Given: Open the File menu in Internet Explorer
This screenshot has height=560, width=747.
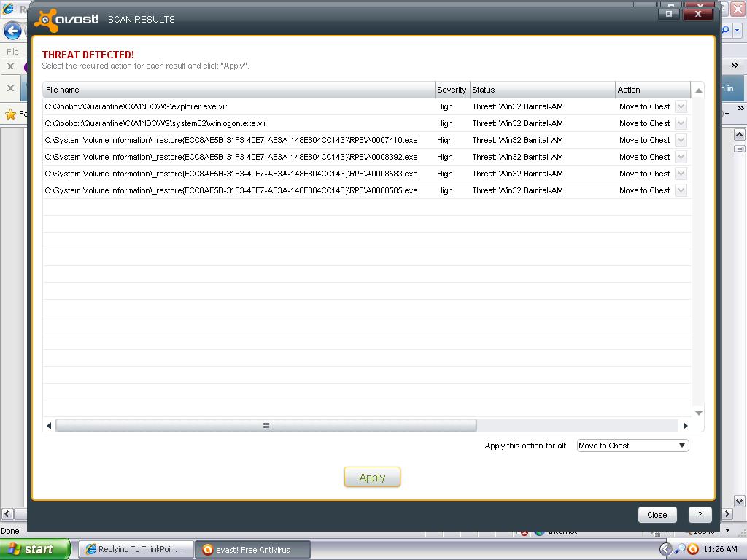Looking at the screenshot, I should coord(12,52).
